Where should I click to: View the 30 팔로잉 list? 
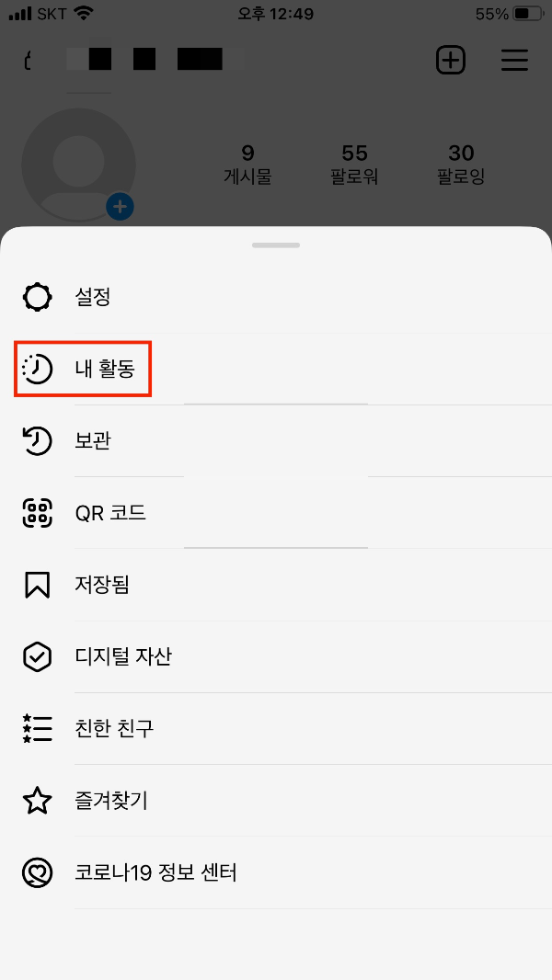coord(461,165)
